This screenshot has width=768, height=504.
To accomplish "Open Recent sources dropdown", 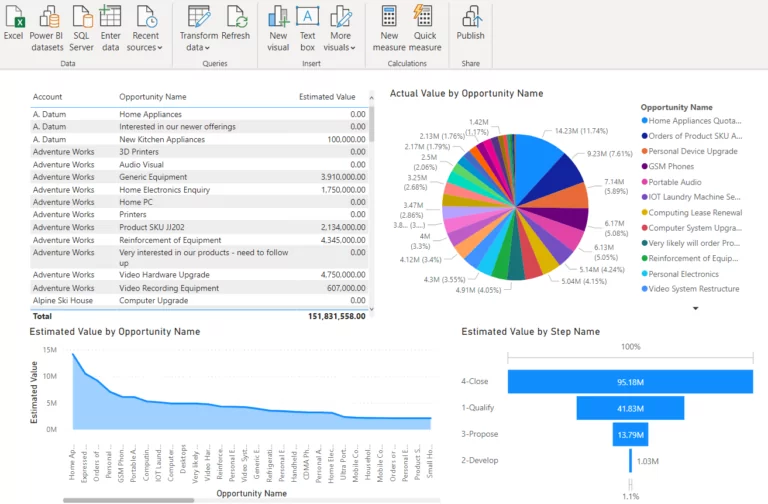I will click(x=144, y=28).
